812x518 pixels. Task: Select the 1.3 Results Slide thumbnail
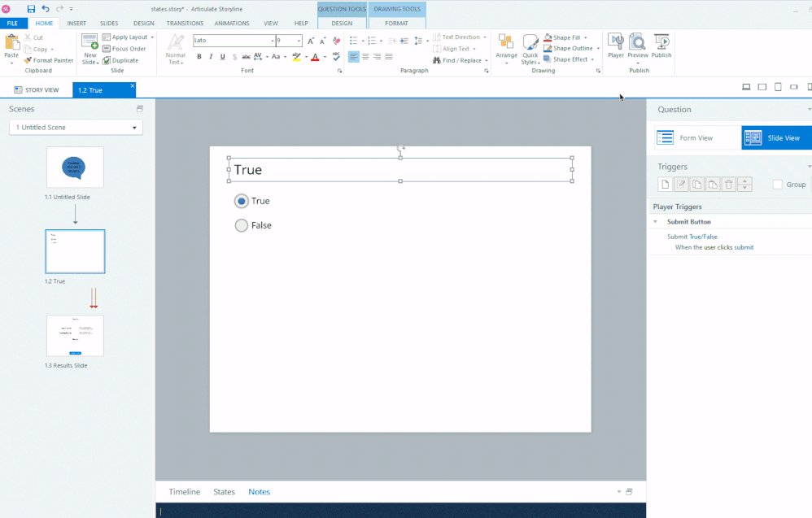pos(75,336)
